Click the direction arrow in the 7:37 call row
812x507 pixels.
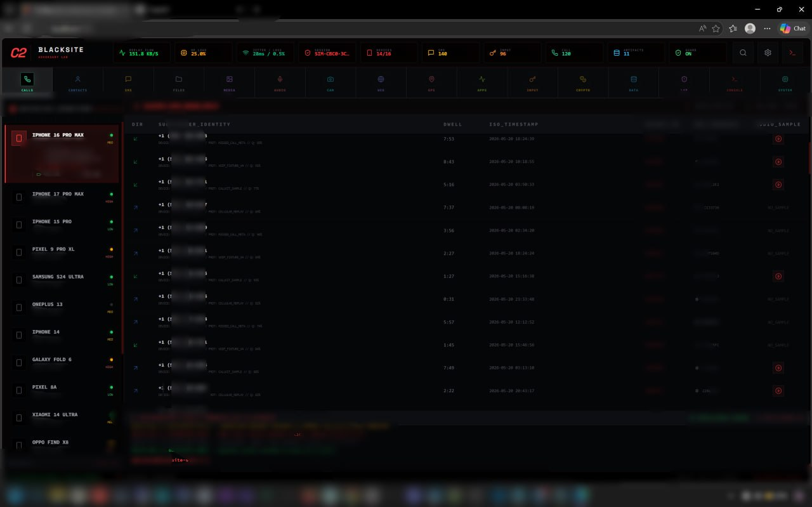pos(136,207)
